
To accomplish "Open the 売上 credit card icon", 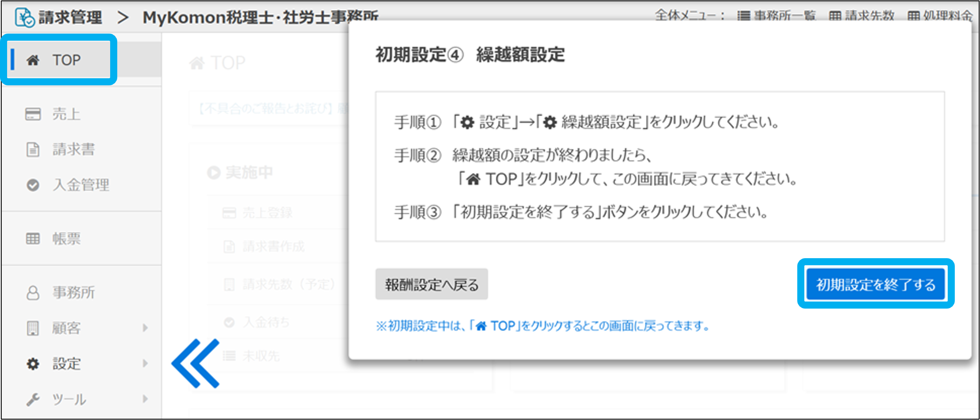I will point(33,114).
